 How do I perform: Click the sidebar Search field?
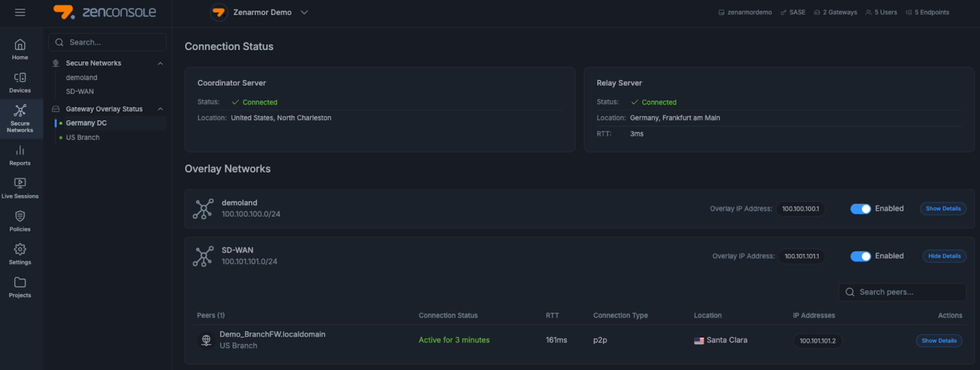pos(108,42)
